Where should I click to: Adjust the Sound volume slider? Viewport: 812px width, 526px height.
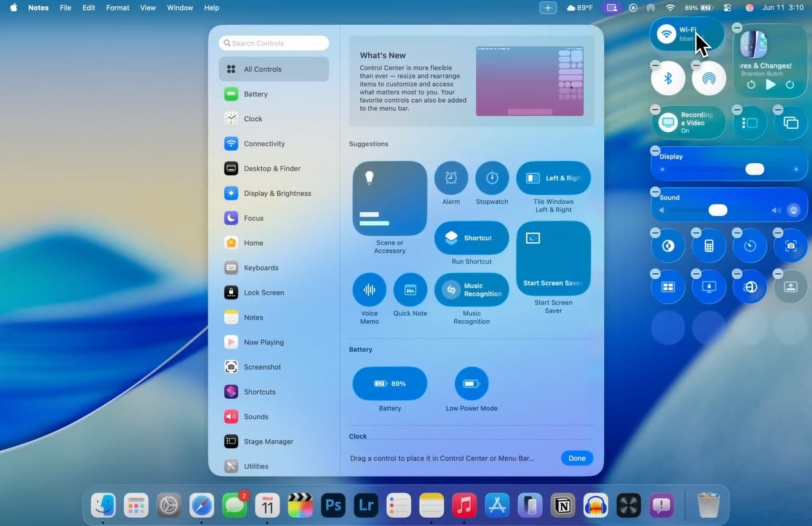click(x=718, y=210)
